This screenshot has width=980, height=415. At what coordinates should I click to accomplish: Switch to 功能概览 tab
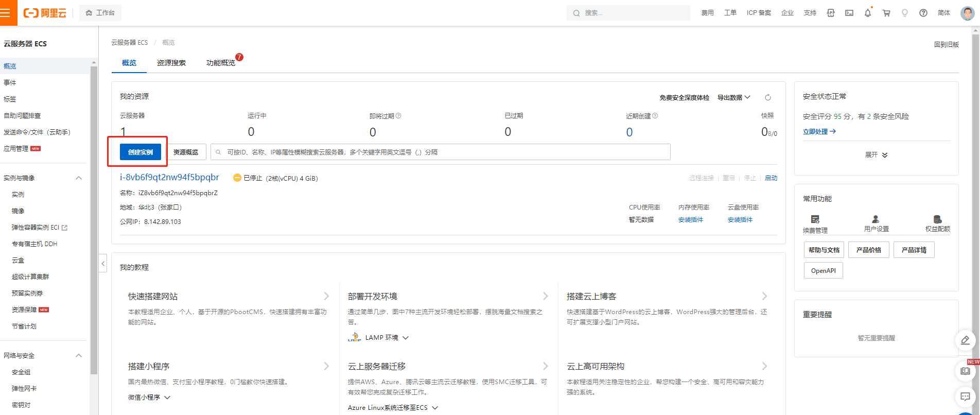[x=221, y=63]
